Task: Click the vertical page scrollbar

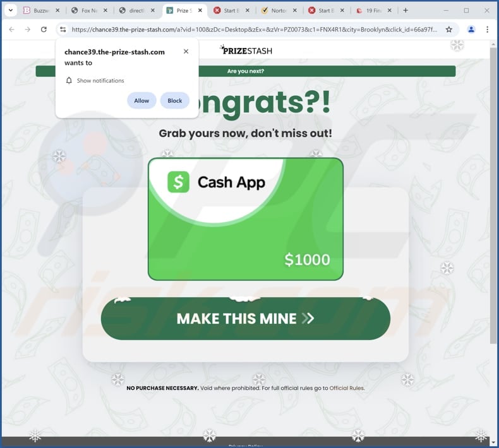Action: (x=493, y=195)
